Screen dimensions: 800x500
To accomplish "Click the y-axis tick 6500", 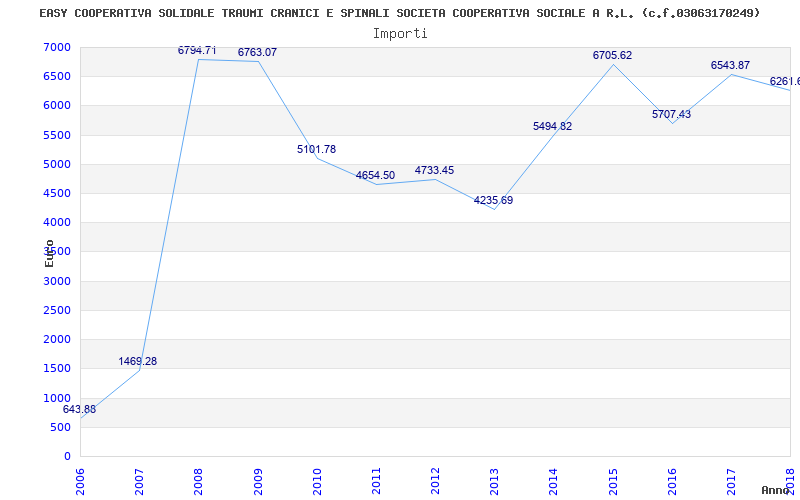I will (58, 77).
